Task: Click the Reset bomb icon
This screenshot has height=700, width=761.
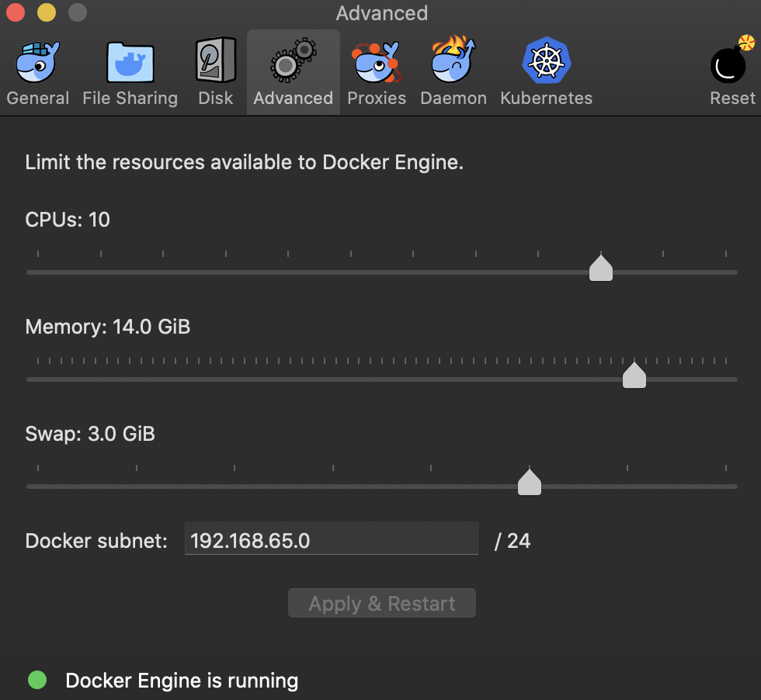Action: click(x=731, y=62)
